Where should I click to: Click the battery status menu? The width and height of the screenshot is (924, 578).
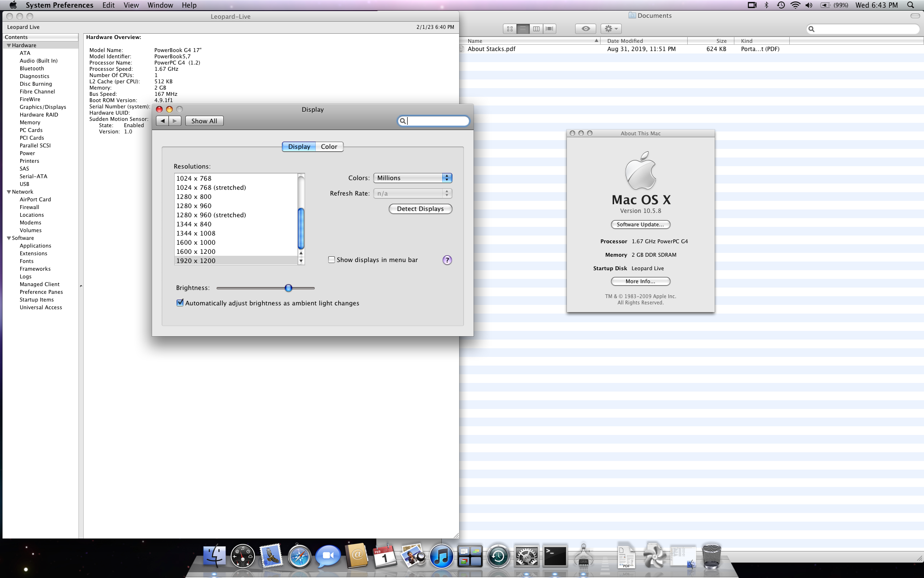(x=834, y=5)
